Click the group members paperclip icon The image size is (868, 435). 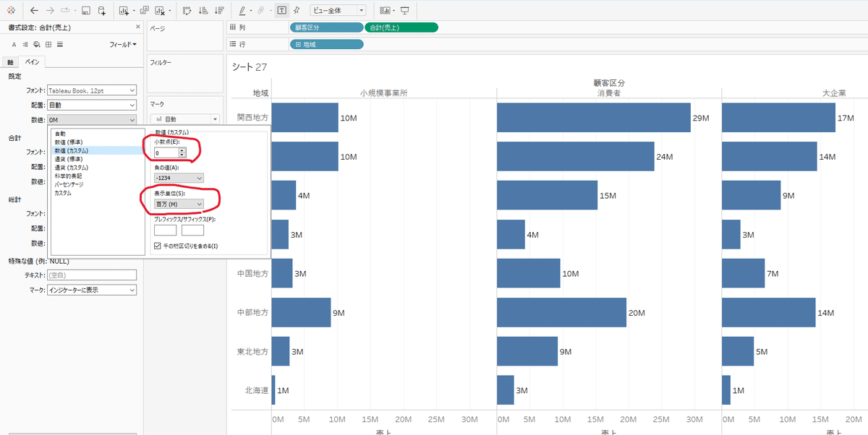coord(260,11)
